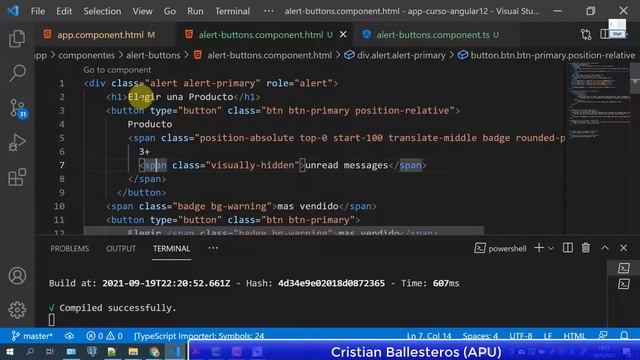Switch to the OUTPUT panel tab
Screen dimensions: 640x360
(x=121, y=249)
